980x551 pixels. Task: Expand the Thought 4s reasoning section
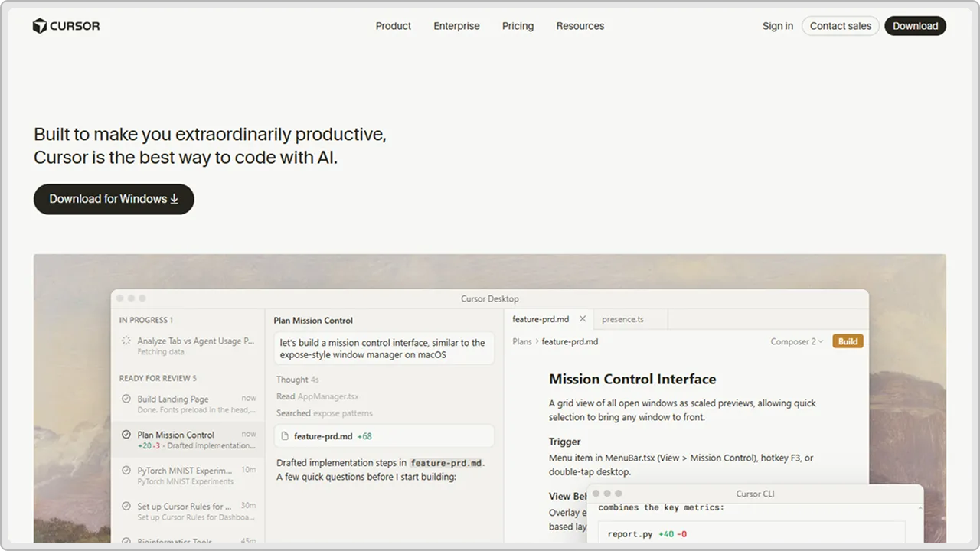(298, 380)
